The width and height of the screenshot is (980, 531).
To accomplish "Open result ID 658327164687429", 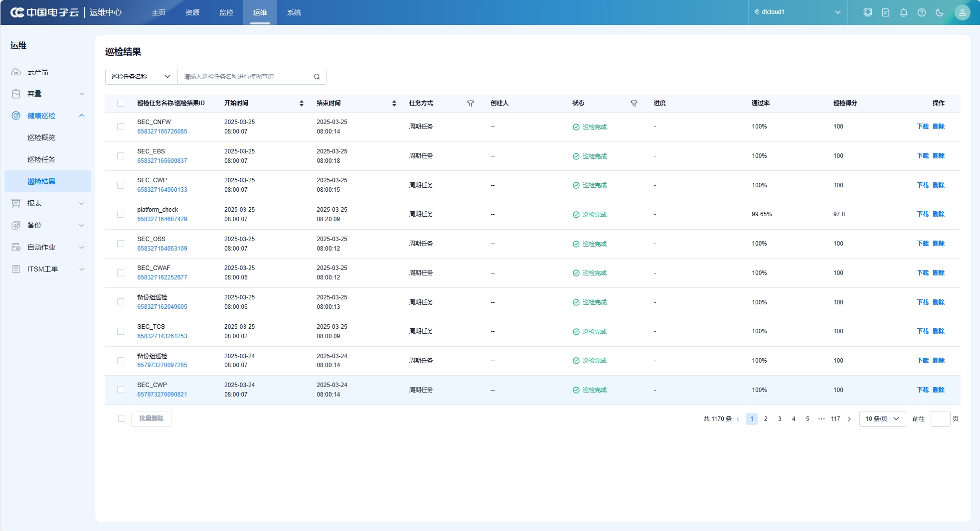I will 162,219.
